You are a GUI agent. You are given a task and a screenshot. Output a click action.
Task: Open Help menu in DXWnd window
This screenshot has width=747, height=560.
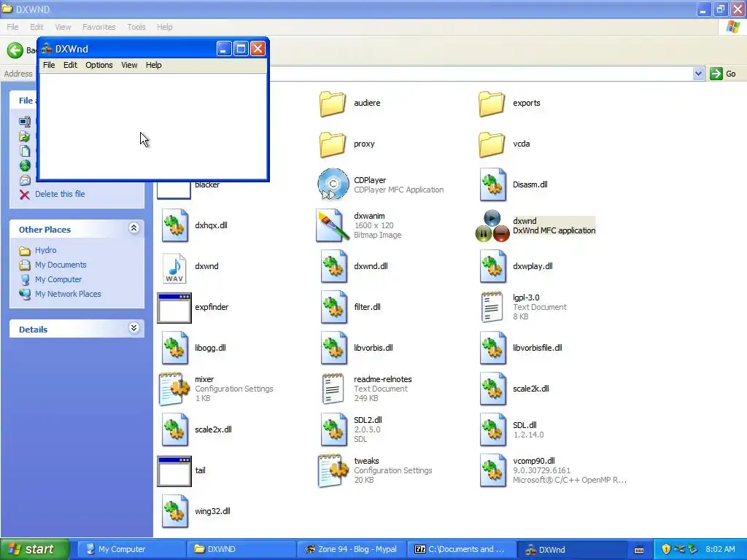coord(153,65)
